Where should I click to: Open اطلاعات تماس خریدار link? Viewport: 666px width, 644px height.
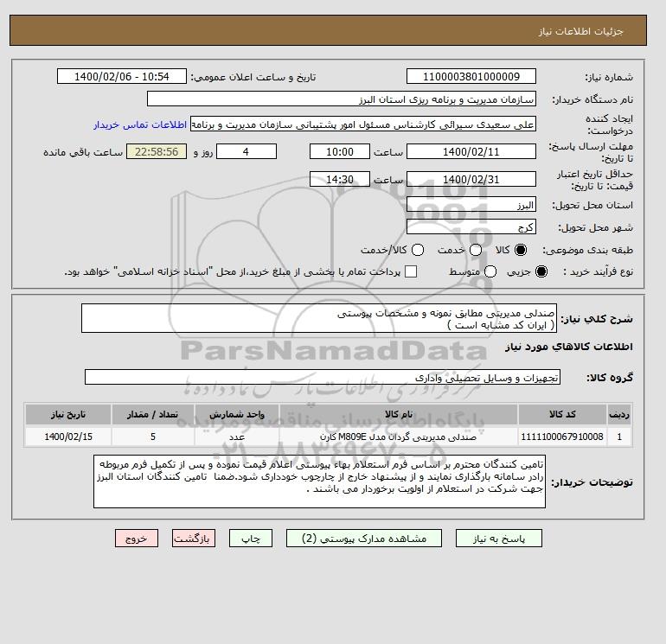coord(140,124)
